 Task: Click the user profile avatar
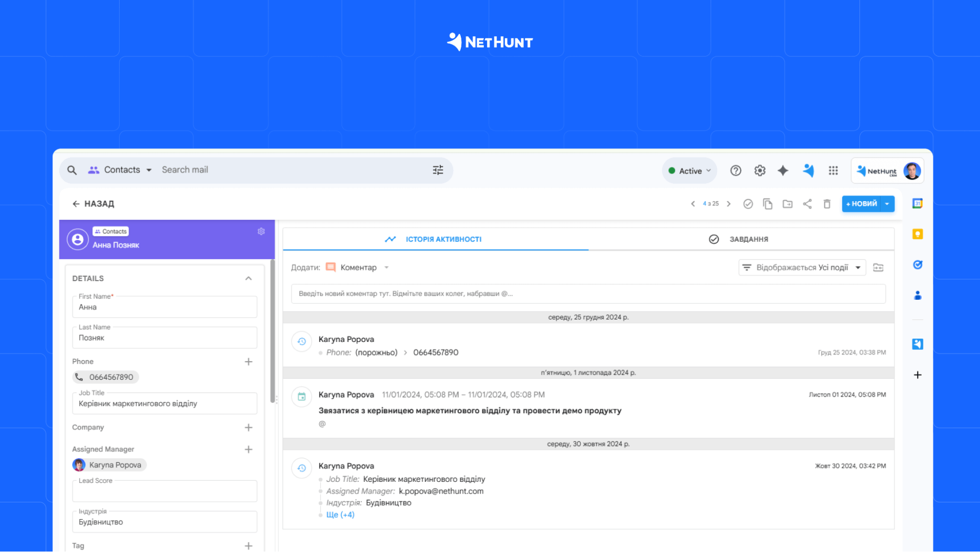(912, 171)
